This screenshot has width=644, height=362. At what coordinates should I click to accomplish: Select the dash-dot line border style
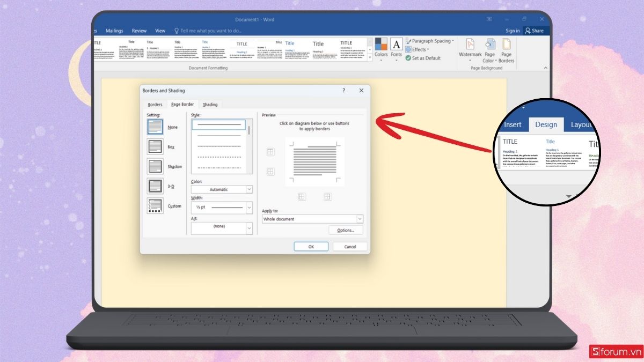tap(219, 167)
